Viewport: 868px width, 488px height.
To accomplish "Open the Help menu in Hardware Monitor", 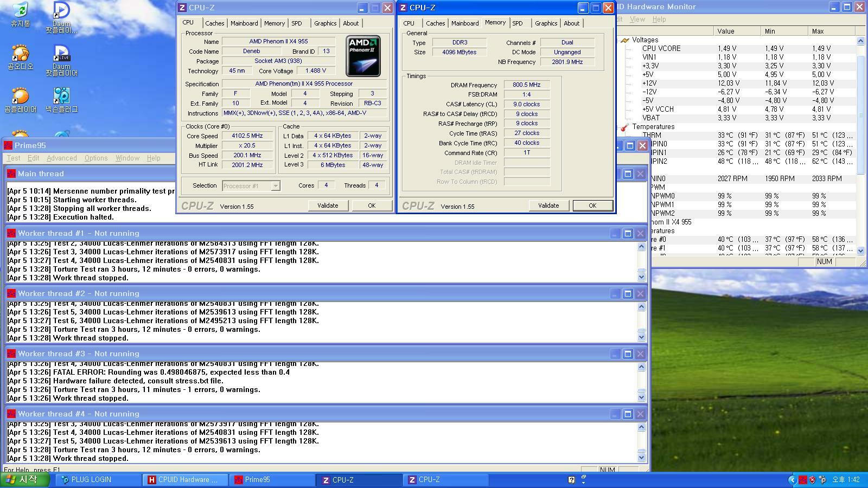I will [659, 19].
